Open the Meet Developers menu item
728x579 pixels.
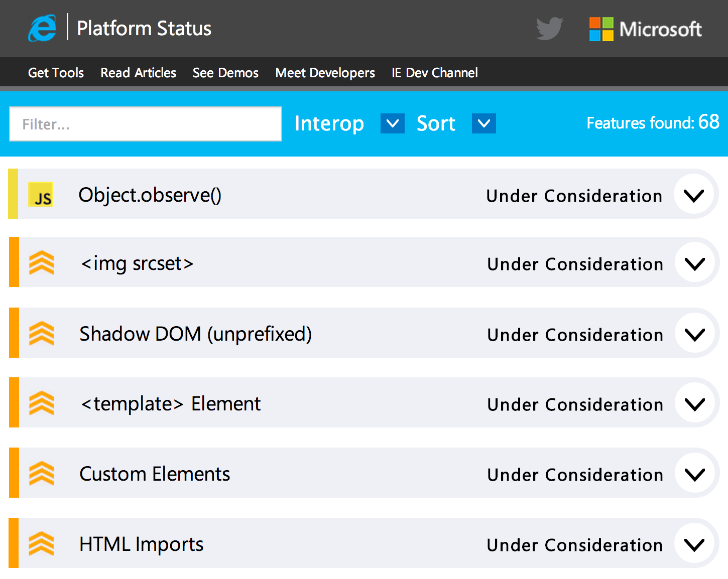pyautogui.click(x=325, y=73)
